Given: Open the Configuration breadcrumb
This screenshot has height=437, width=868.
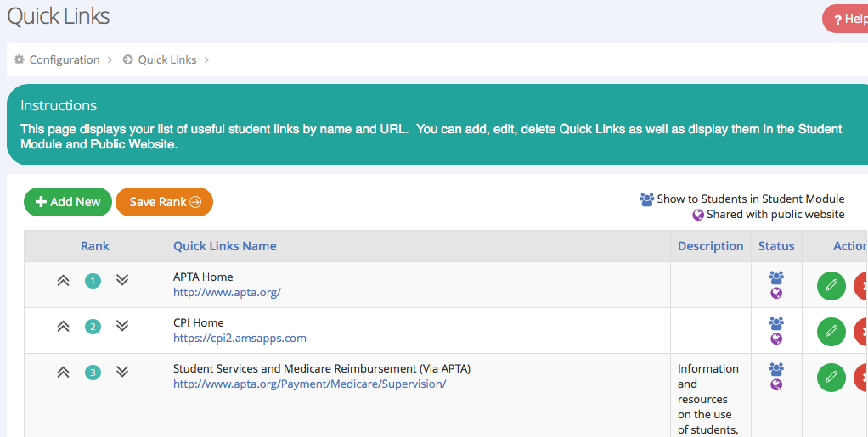Looking at the screenshot, I should [x=64, y=60].
